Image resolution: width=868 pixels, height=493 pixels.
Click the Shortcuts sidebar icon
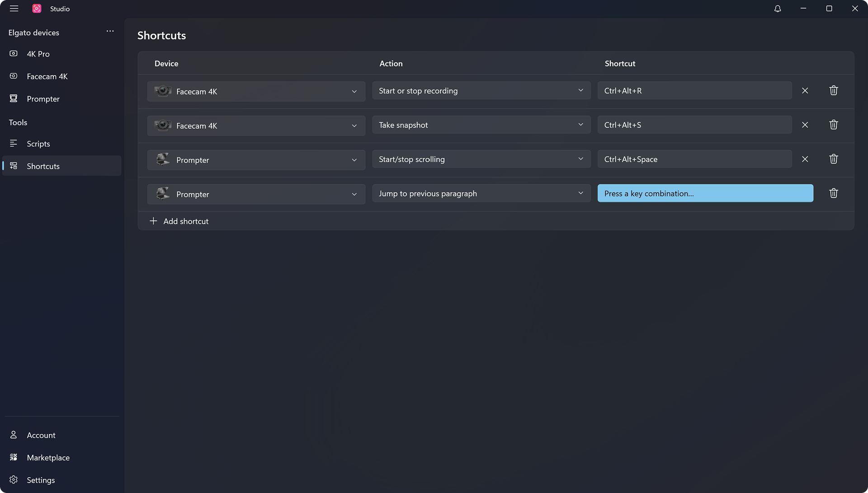coord(14,166)
